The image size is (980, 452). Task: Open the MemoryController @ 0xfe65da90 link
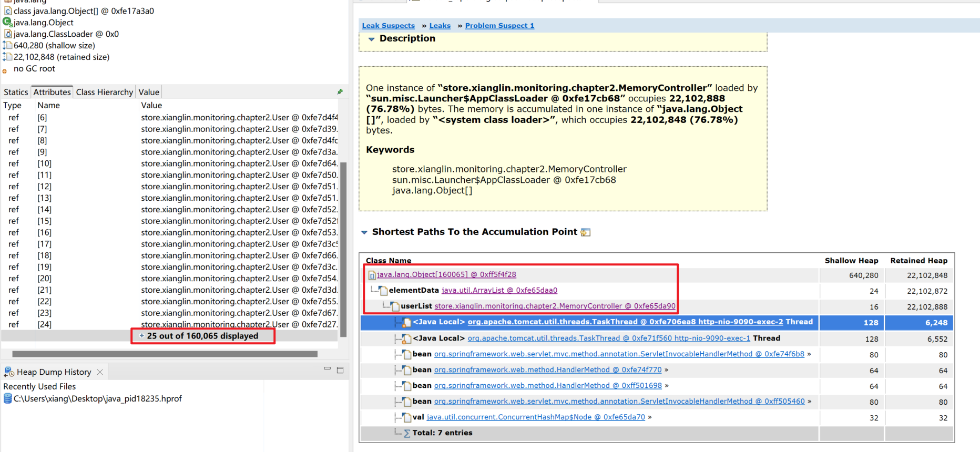pos(555,306)
